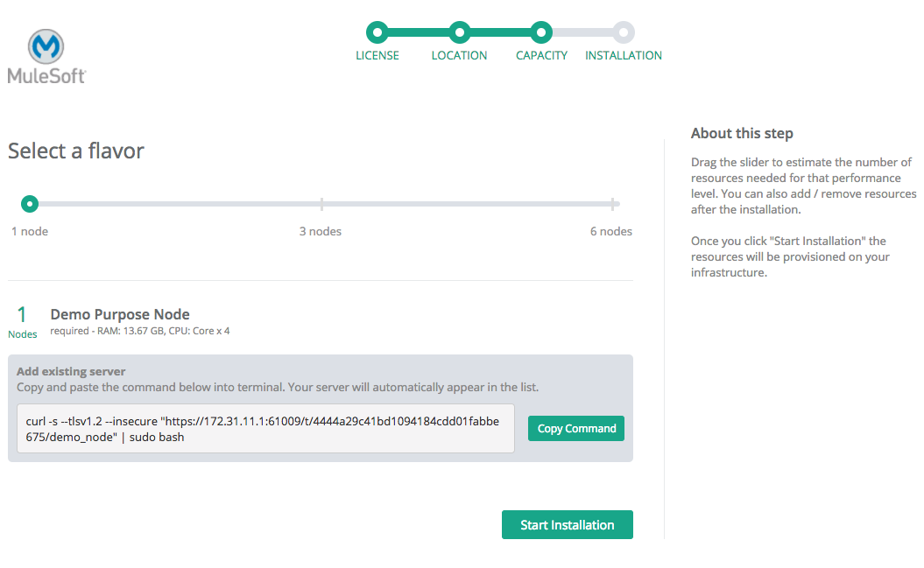Select the LICENSE step label
Viewport: 924px width, 568px height.
pos(377,55)
